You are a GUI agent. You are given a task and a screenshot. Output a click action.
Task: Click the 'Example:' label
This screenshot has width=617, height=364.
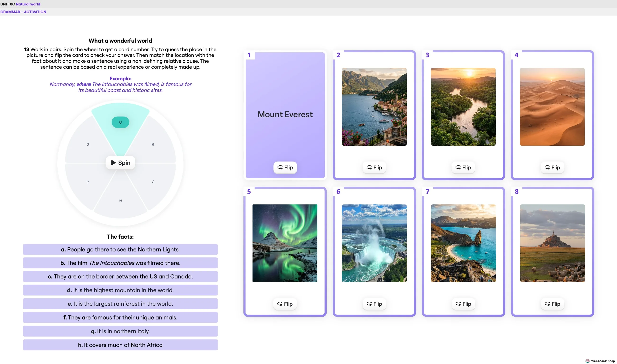tap(120, 78)
